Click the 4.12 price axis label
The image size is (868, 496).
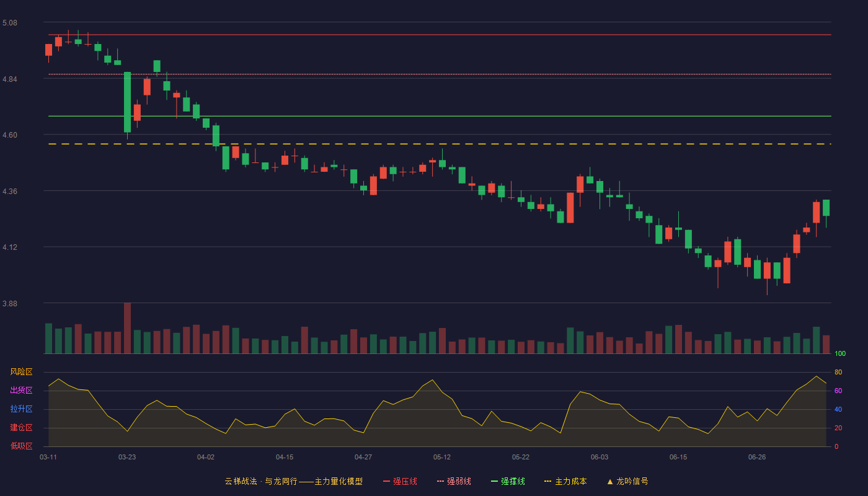10,247
